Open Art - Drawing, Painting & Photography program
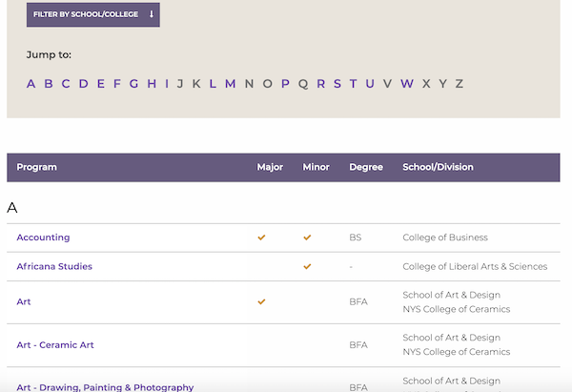The height and width of the screenshot is (392, 572). pyautogui.click(x=105, y=387)
